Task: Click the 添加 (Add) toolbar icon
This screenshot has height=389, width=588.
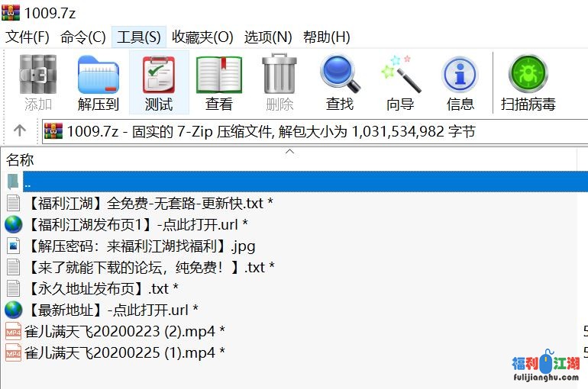Action: pyautogui.click(x=38, y=82)
